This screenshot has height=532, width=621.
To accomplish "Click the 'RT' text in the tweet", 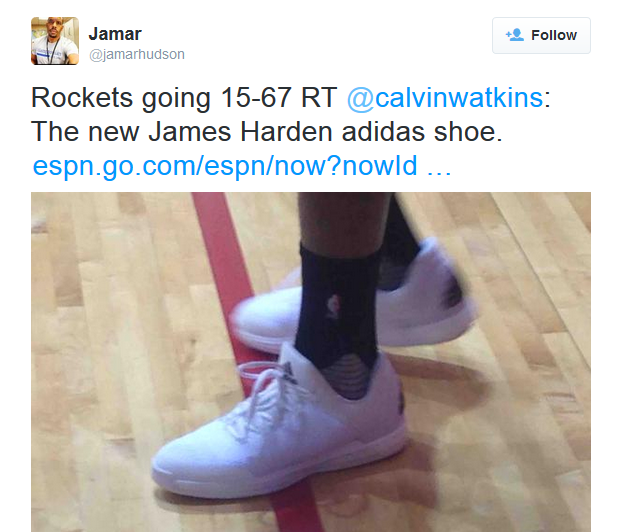I will (319, 97).
